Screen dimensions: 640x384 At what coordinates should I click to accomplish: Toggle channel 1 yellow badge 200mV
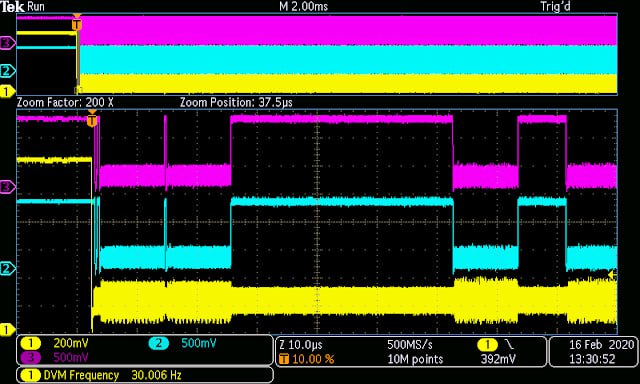[55, 343]
